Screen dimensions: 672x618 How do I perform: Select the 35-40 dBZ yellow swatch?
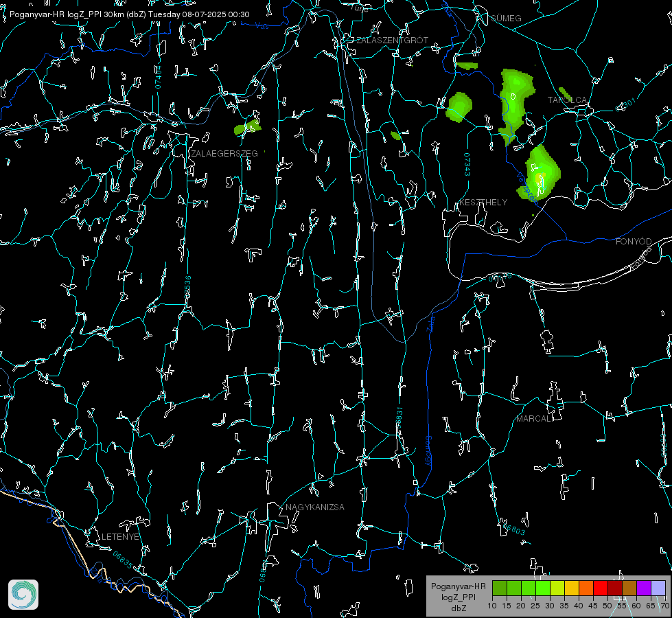[572, 588]
